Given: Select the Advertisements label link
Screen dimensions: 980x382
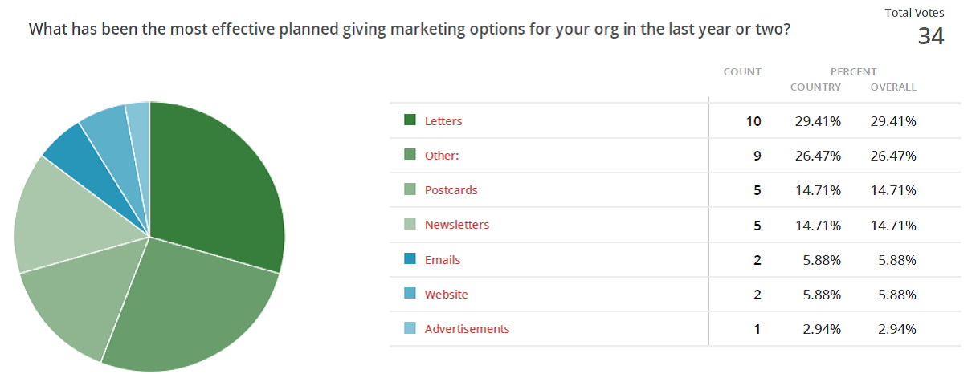Looking at the screenshot, I should [467, 329].
